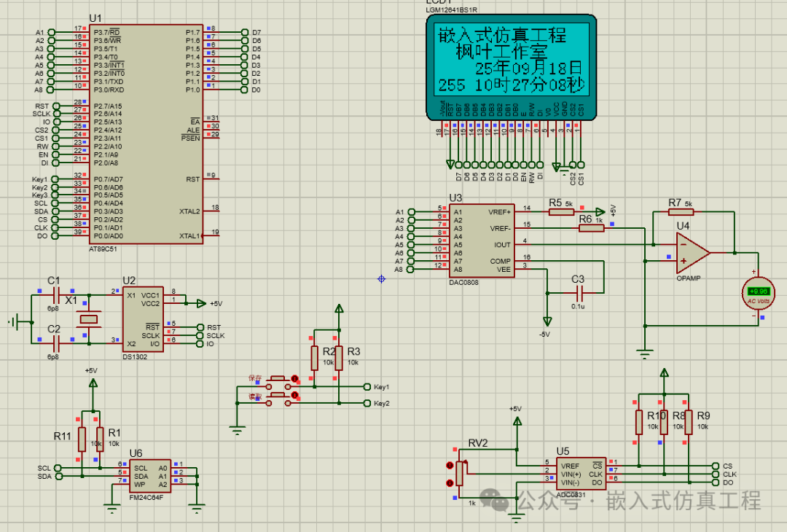This screenshot has width=787, height=532.
Task: Select resistor R11 on the SDA line
Action: click(82, 439)
